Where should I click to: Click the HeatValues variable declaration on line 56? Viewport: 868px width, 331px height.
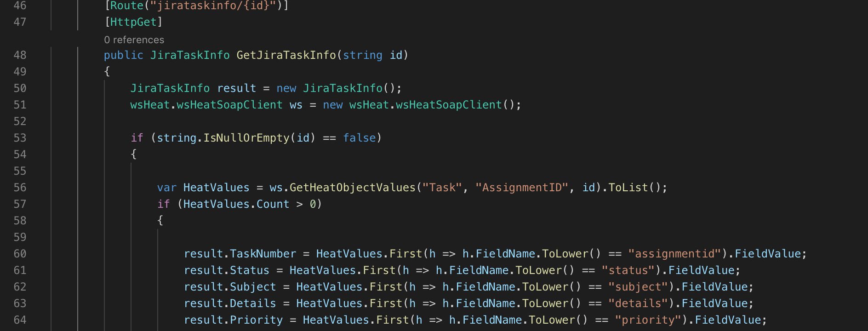tap(216, 188)
